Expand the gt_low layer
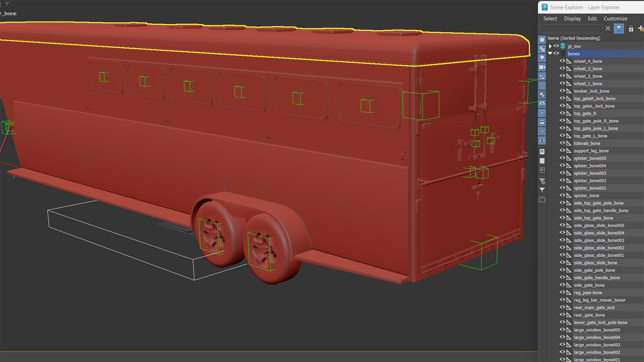Image resolution: width=644 pixels, height=362 pixels. [550, 46]
